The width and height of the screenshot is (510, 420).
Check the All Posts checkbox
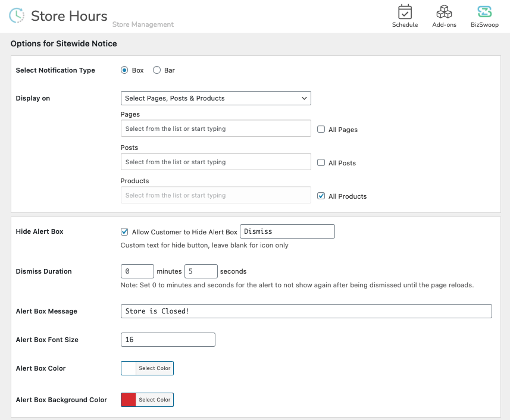coord(321,162)
